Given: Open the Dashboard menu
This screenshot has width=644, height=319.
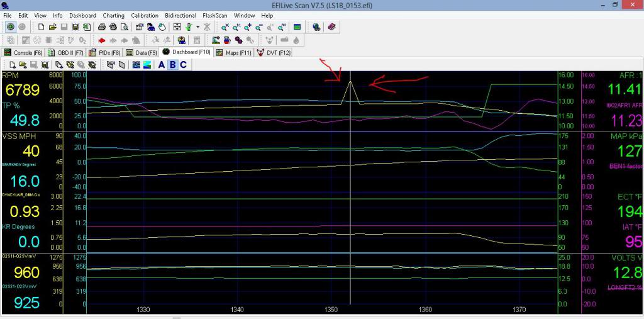Looking at the screenshot, I should 82,16.
